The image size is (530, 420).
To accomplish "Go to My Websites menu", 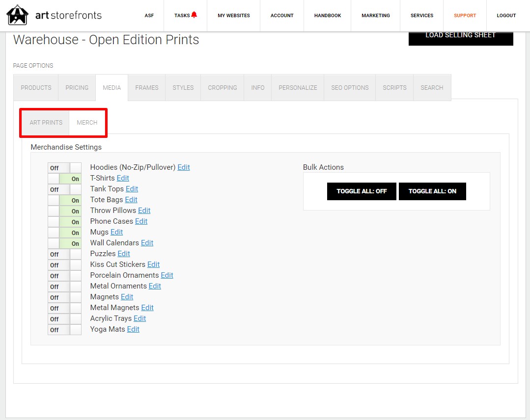I will pos(234,16).
